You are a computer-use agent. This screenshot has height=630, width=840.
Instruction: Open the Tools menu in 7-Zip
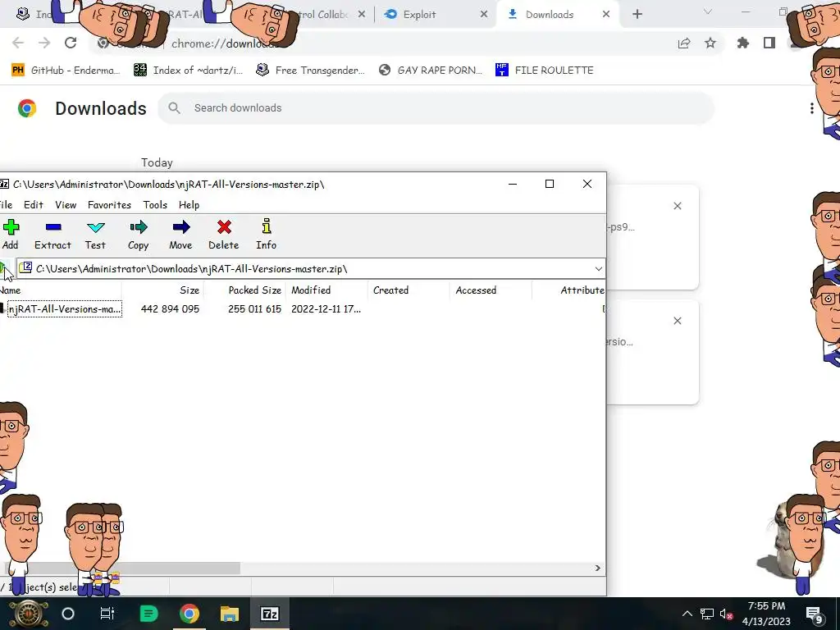155,204
